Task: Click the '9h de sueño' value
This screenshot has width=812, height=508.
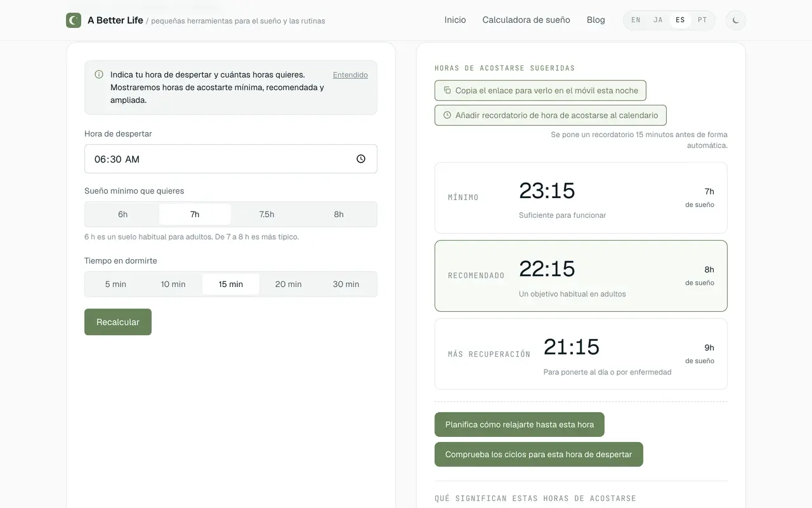Action: [x=700, y=354]
